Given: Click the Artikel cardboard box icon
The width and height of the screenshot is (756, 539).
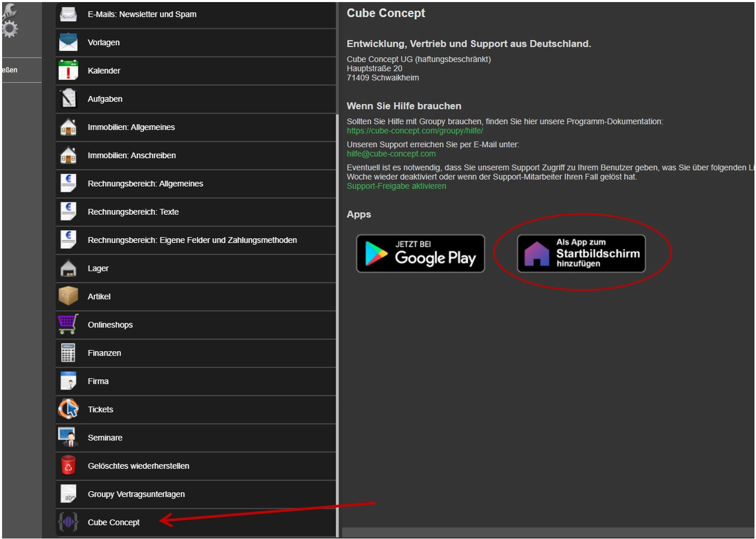Looking at the screenshot, I should pos(68,296).
